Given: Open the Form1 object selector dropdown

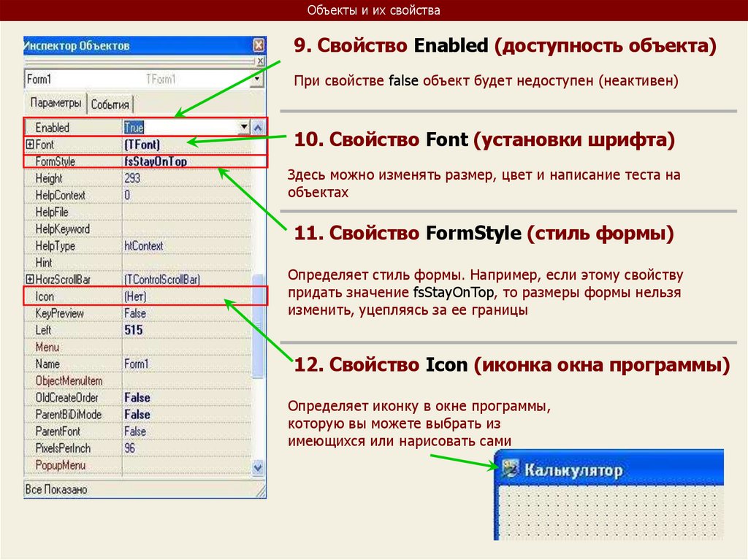Looking at the screenshot, I should 257,79.
